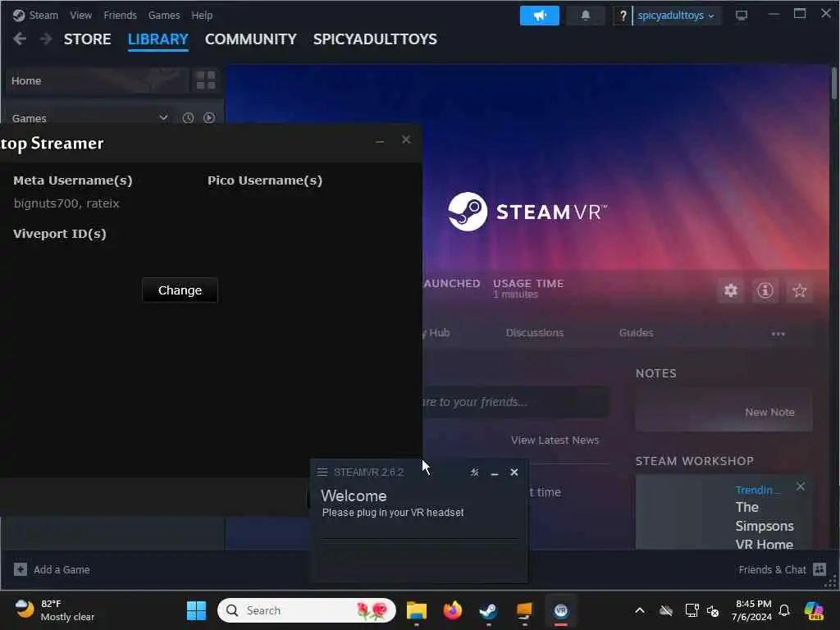Go back with the left arrow

20,39
